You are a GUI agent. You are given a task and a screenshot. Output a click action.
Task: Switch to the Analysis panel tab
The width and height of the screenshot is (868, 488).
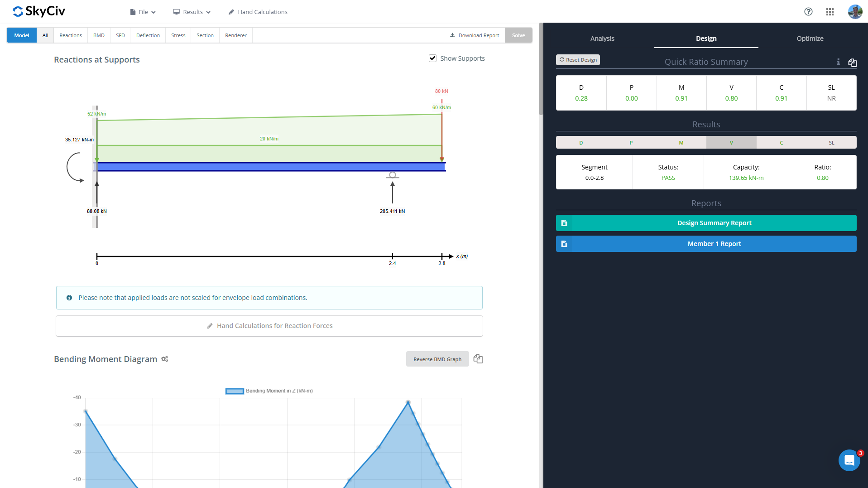pyautogui.click(x=602, y=39)
